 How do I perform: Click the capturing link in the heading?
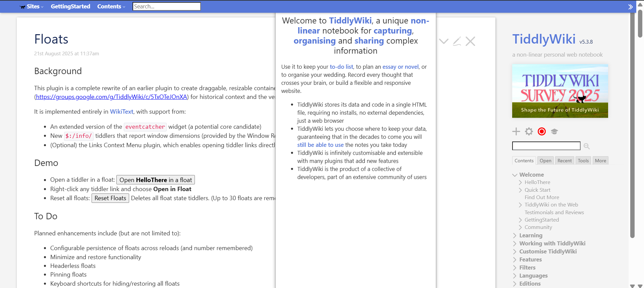point(393,31)
